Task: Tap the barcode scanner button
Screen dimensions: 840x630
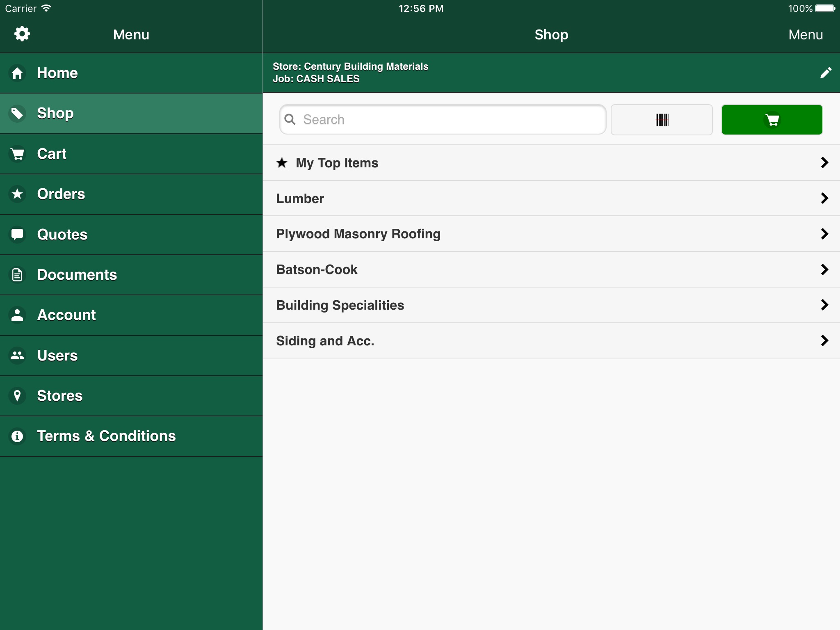Action: tap(662, 120)
